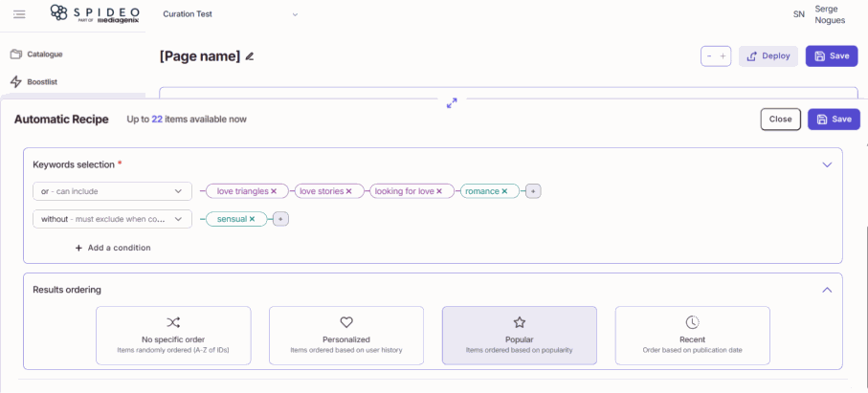Open Catalogue in the sidebar
This screenshot has width=868, height=393.
click(44, 55)
